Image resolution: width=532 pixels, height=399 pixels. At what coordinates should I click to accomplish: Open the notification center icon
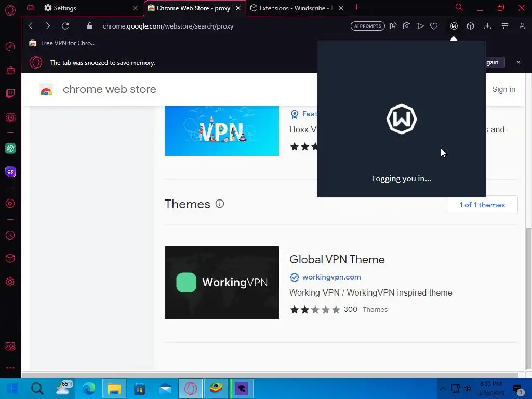518,389
